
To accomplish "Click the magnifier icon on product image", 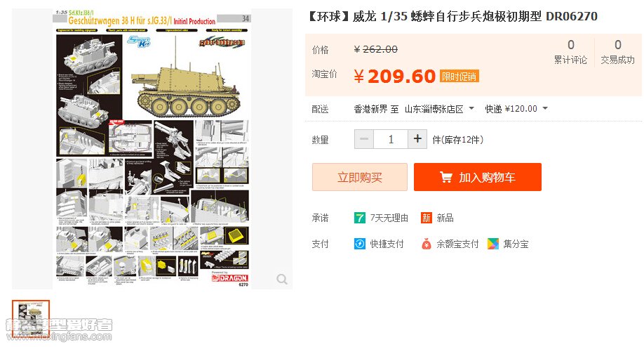I will tap(282, 279).
